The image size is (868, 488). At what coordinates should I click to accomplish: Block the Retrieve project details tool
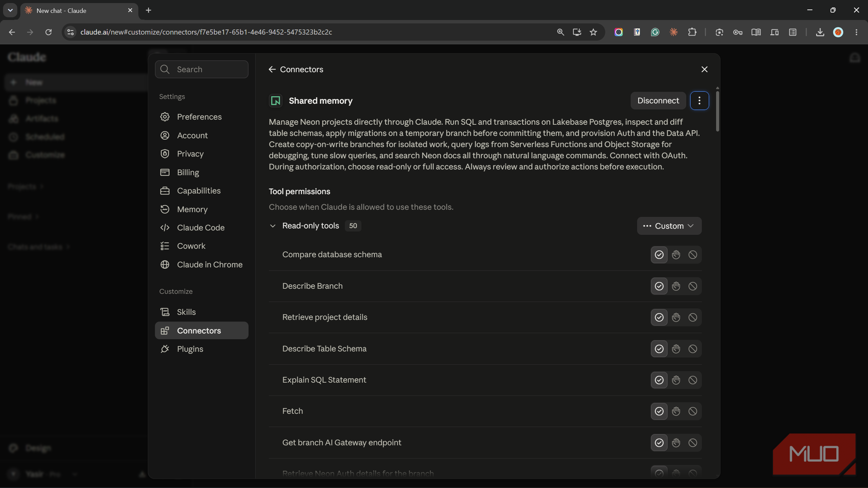692,317
